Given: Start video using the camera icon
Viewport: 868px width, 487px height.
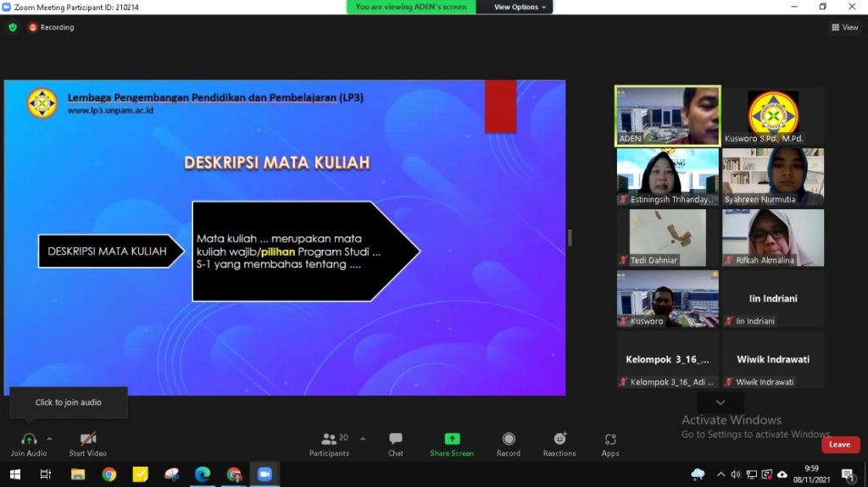Looking at the screenshot, I should [x=88, y=440].
